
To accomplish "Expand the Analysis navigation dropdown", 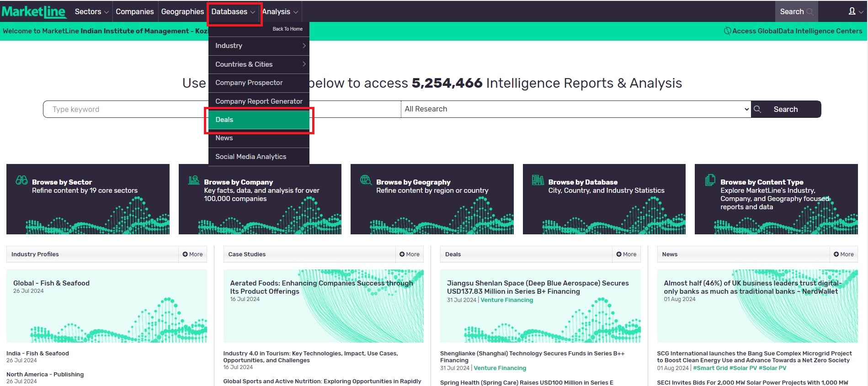I will pyautogui.click(x=280, y=11).
